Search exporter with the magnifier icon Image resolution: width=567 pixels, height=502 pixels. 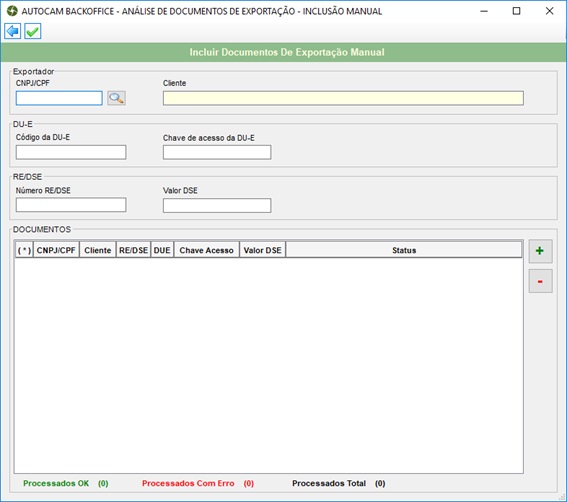(116, 98)
